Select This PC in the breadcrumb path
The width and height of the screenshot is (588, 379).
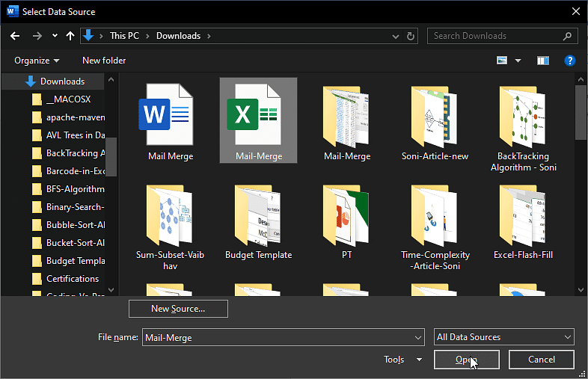(124, 36)
